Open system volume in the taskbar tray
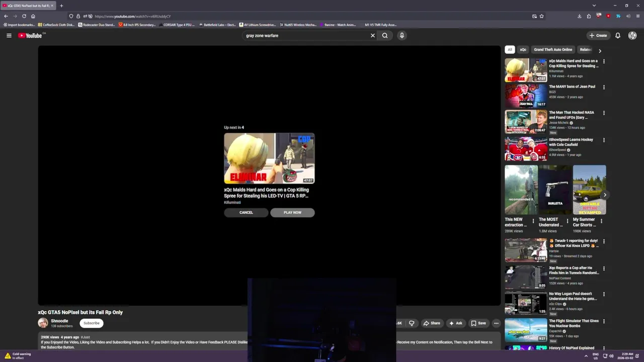This screenshot has width=644, height=362. (x=611, y=355)
